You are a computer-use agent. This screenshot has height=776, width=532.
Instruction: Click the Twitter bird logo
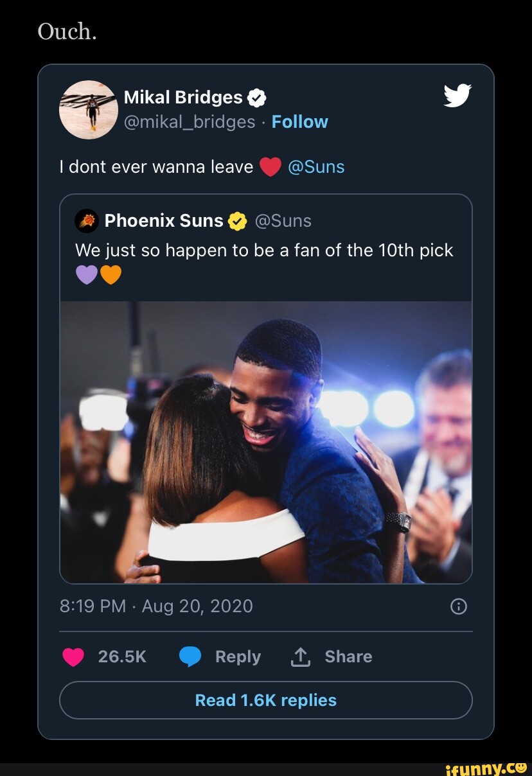tap(457, 94)
